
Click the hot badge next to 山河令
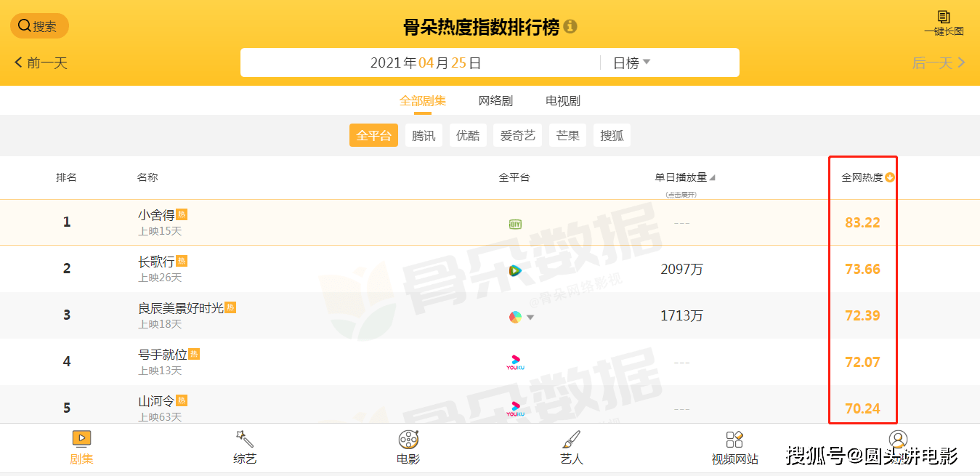(x=182, y=400)
